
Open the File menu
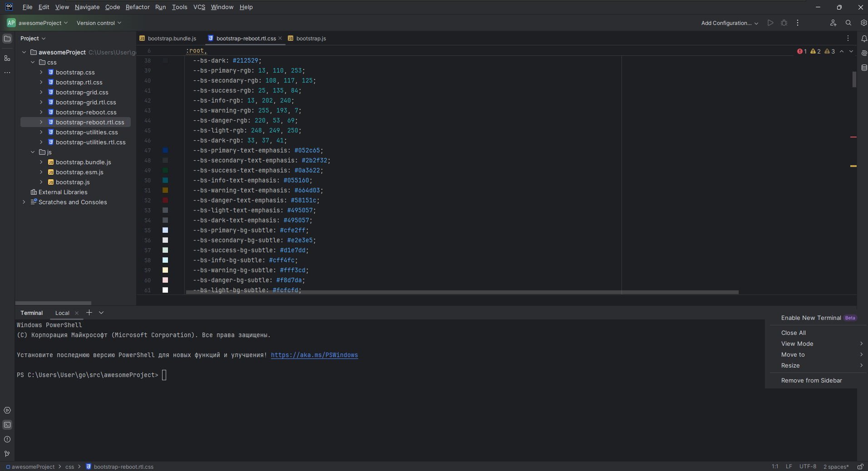(27, 7)
